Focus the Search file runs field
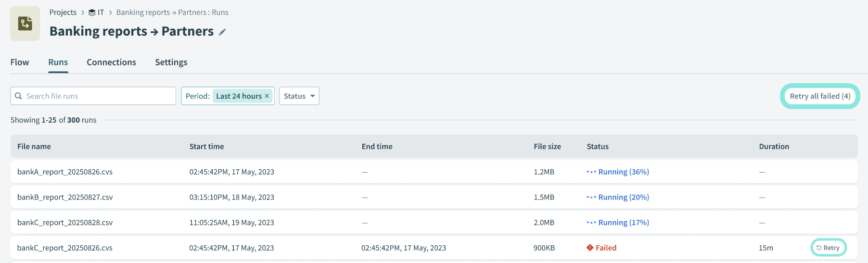Image resolution: width=868 pixels, height=263 pixels. click(x=99, y=96)
